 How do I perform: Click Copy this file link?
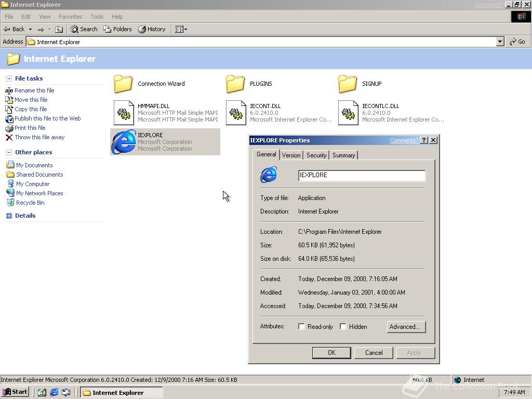tap(31, 109)
